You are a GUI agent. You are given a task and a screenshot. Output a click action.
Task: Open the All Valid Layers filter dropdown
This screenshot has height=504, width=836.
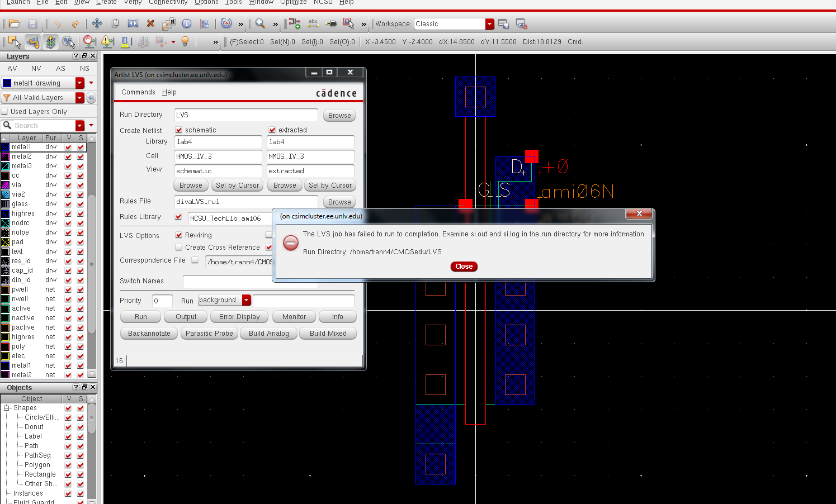click(80, 98)
